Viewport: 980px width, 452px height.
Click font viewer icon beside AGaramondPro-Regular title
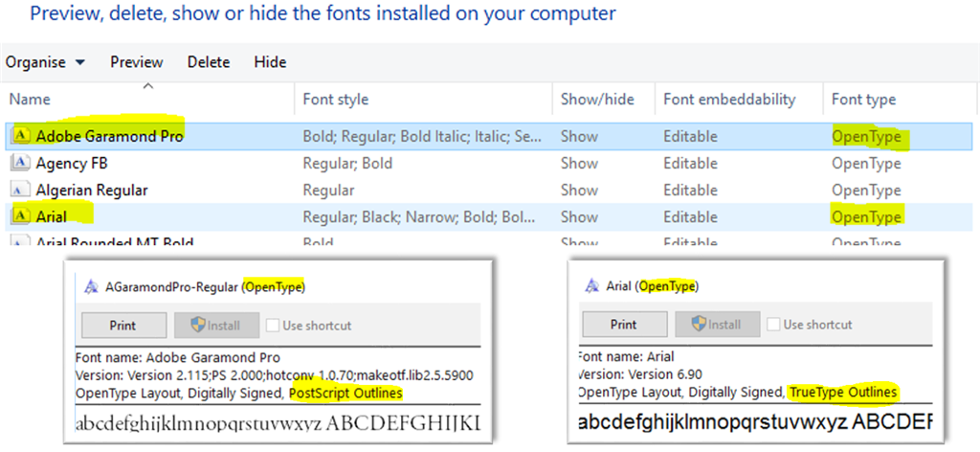(x=92, y=287)
